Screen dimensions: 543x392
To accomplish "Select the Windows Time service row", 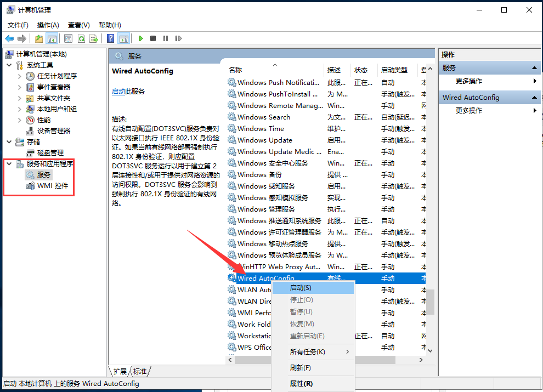I will tap(326, 128).
